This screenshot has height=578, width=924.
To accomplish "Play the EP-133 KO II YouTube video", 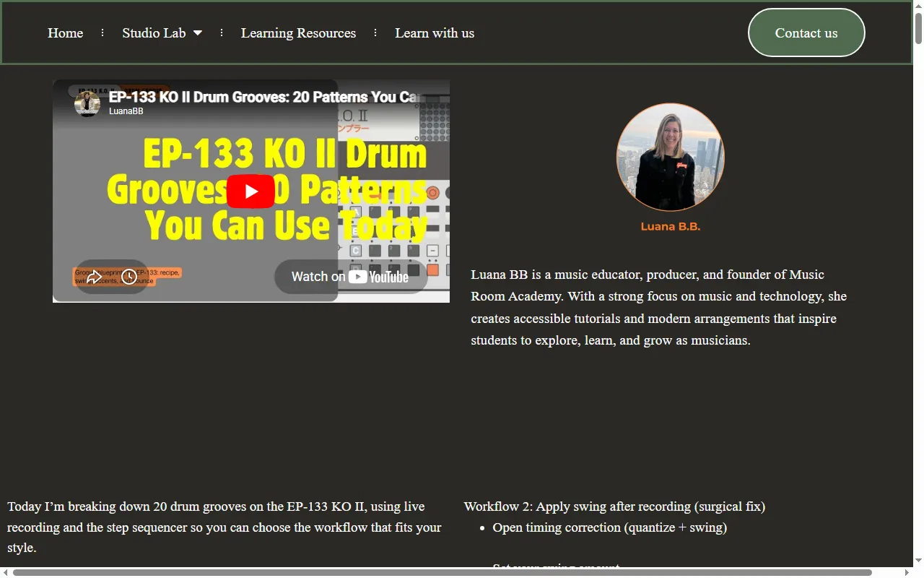I will click(250, 191).
